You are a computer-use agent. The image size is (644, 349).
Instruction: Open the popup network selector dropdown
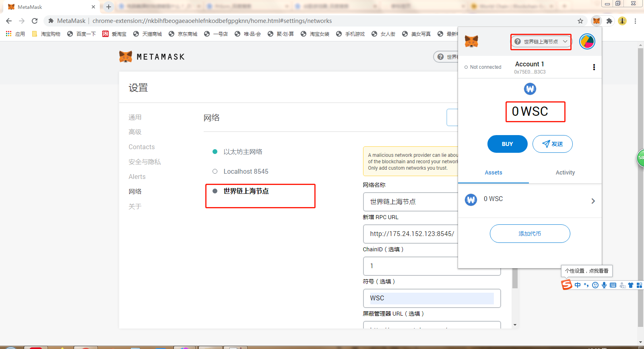541,42
